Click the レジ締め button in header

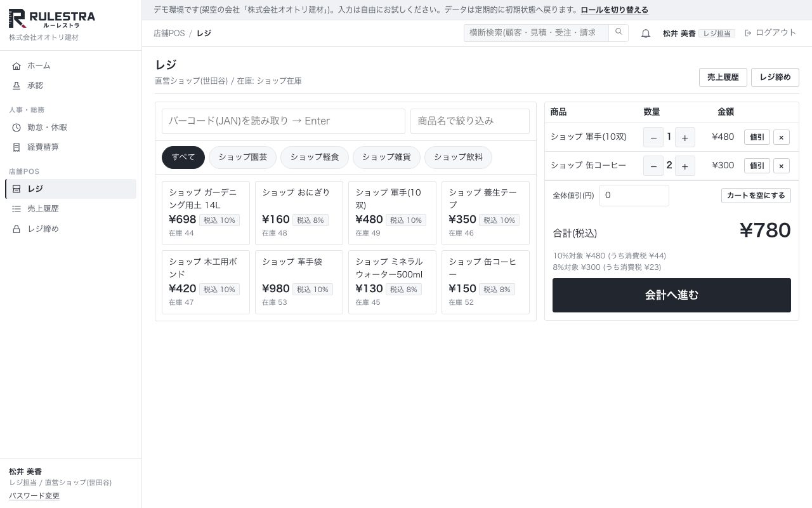(x=775, y=77)
